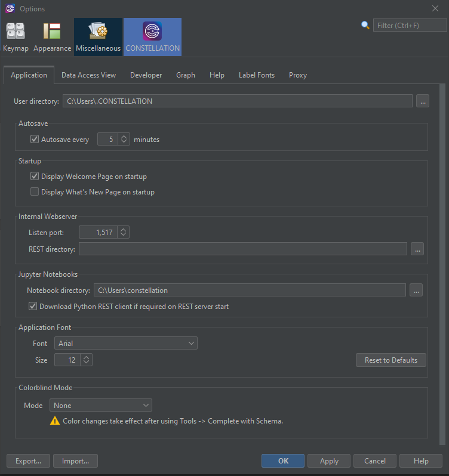Switch to the Data Access View tab
Screen dimensions: 449x476
point(89,75)
